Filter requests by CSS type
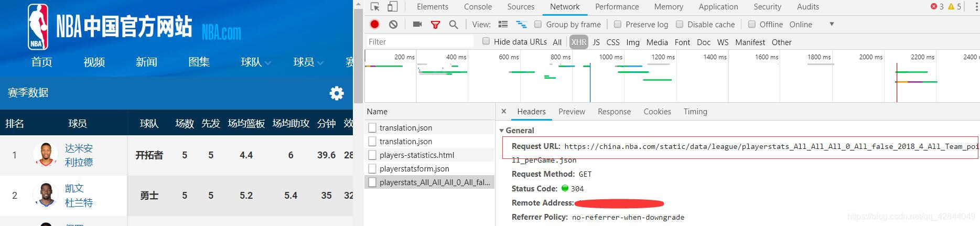This screenshot has height=226, width=980. tap(613, 42)
